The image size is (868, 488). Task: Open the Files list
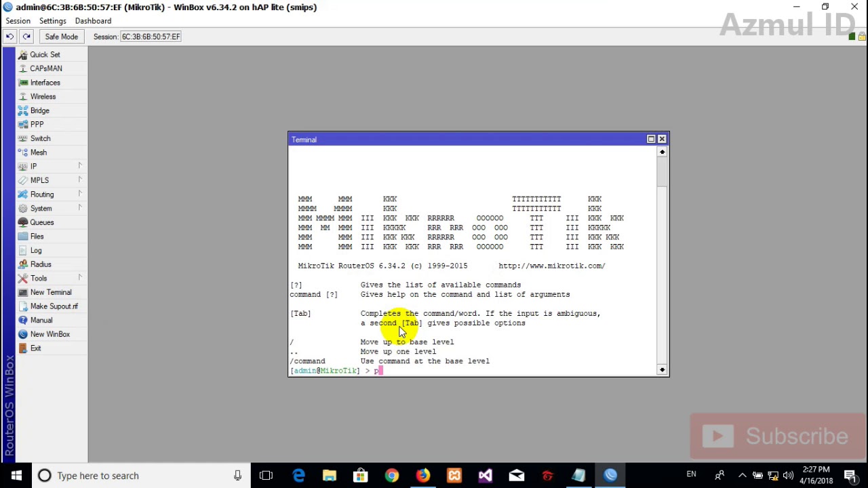37,237
